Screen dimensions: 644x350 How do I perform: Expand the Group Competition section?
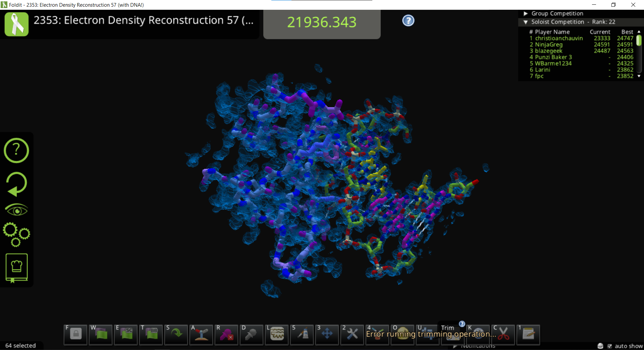click(526, 13)
